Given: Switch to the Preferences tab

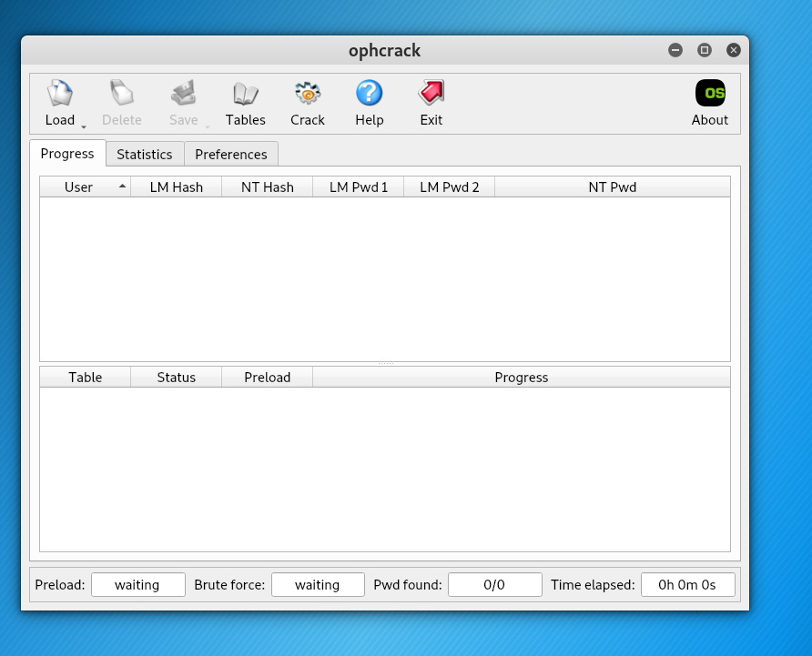Looking at the screenshot, I should point(231,155).
